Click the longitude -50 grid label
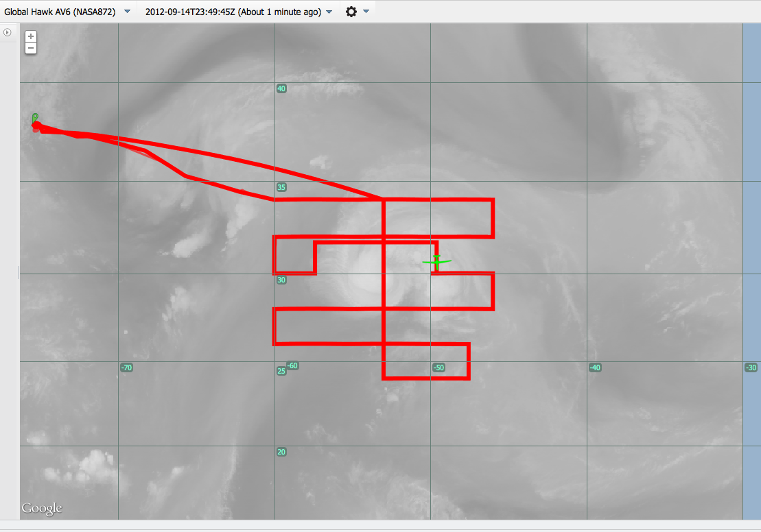The height and width of the screenshot is (532, 761). (439, 367)
